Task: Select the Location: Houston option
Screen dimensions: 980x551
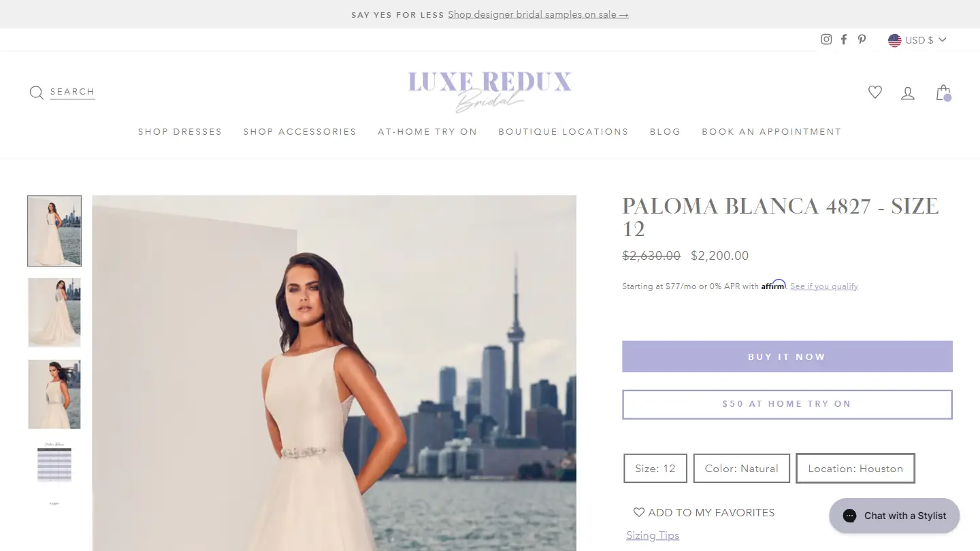Action: (x=855, y=468)
